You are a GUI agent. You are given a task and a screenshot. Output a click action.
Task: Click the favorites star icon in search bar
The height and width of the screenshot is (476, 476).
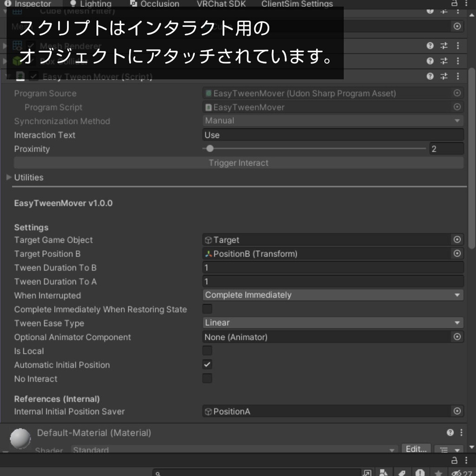[438, 473]
